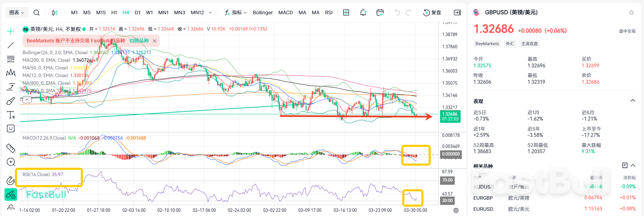644x216 pixels.
Task: Select the H4 timeframe
Action: 126,13
